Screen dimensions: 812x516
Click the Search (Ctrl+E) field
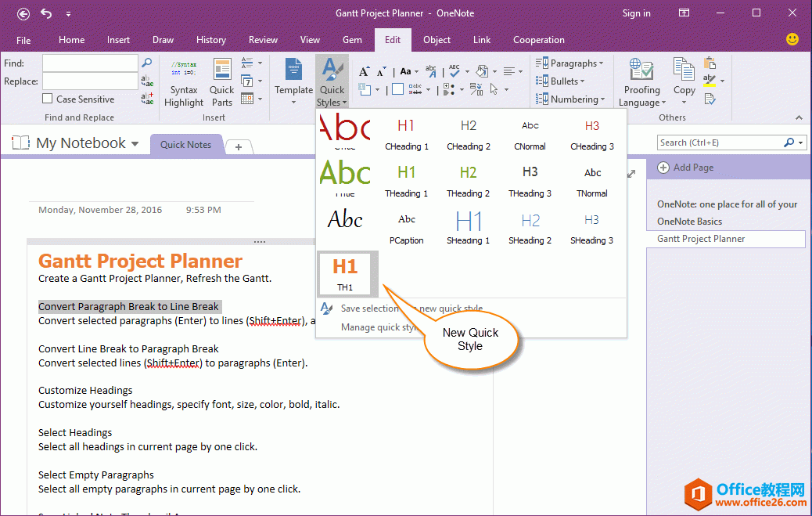pos(720,143)
